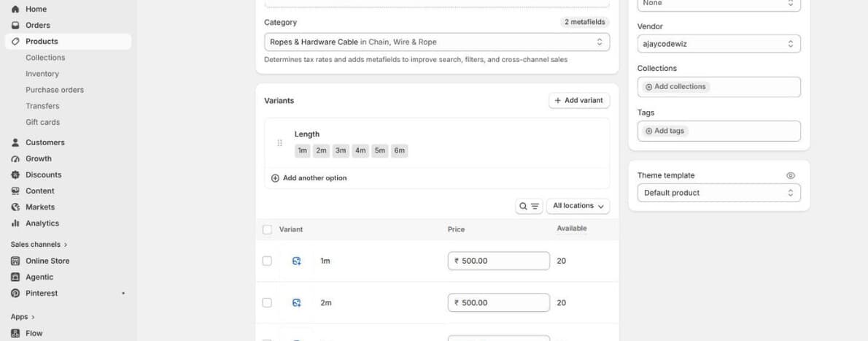Grab the Length option drag handle
Screen dimensions: 868x341
(279, 143)
